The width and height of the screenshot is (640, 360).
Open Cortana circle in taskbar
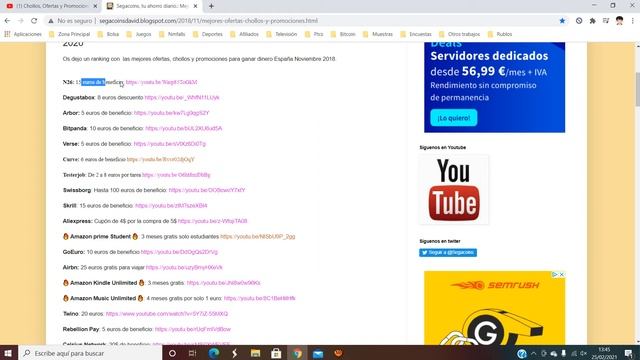click(x=172, y=353)
